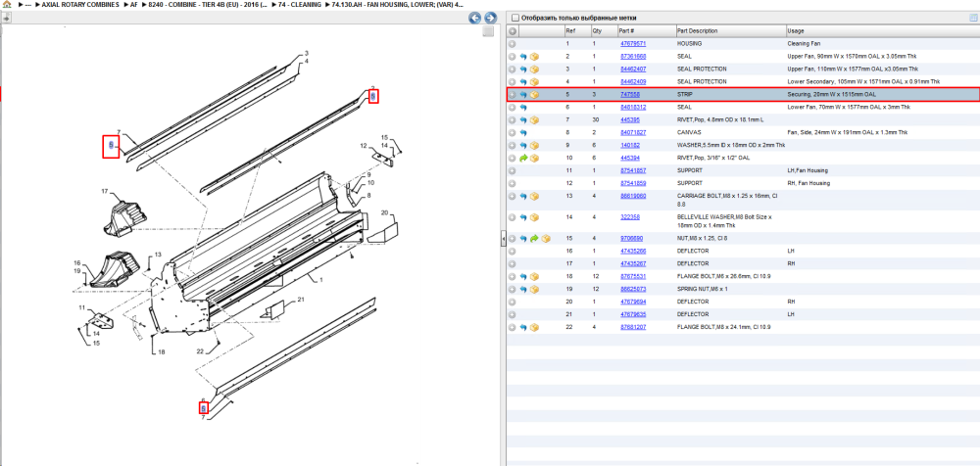This screenshot has height=466, width=980.
Task: Click box icon for SEAL PROTECTION ref 3
Action: (x=534, y=70)
